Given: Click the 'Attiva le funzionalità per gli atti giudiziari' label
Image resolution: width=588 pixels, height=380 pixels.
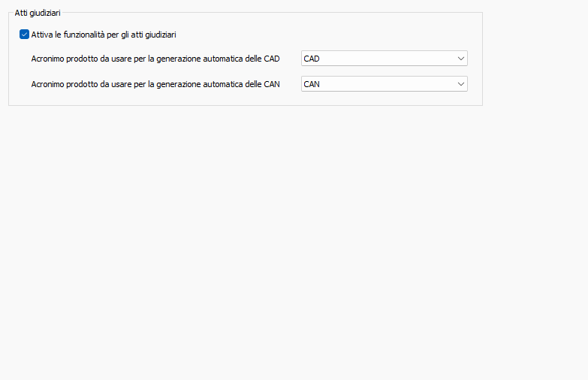Looking at the screenshot, I should tap(104, 35).
